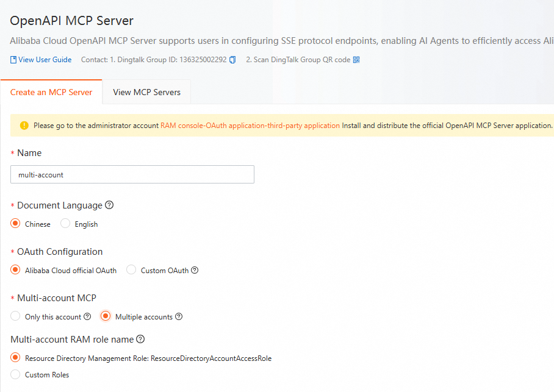Open Multiple accounts help tooltip

click(179, 316)
